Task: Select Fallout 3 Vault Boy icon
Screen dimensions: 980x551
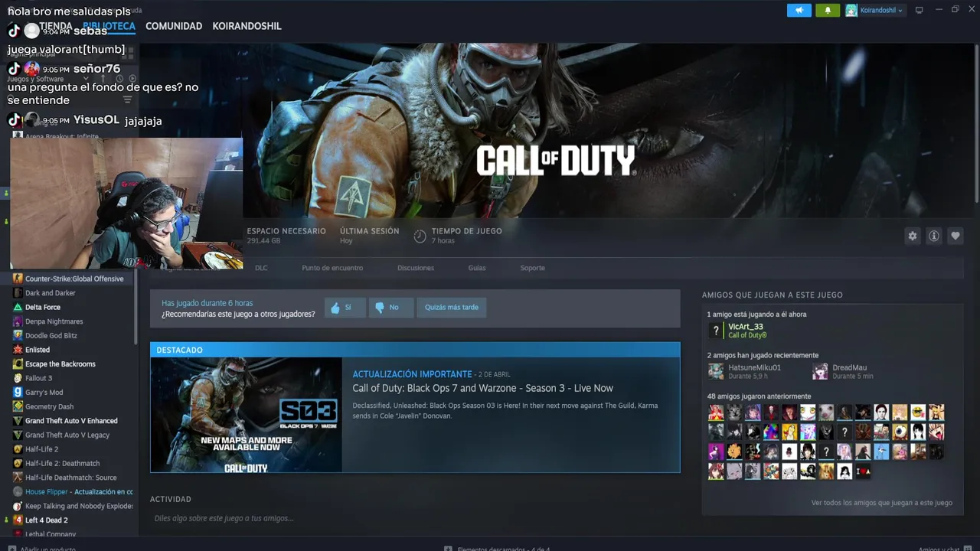Action: (x=18, y=378)
